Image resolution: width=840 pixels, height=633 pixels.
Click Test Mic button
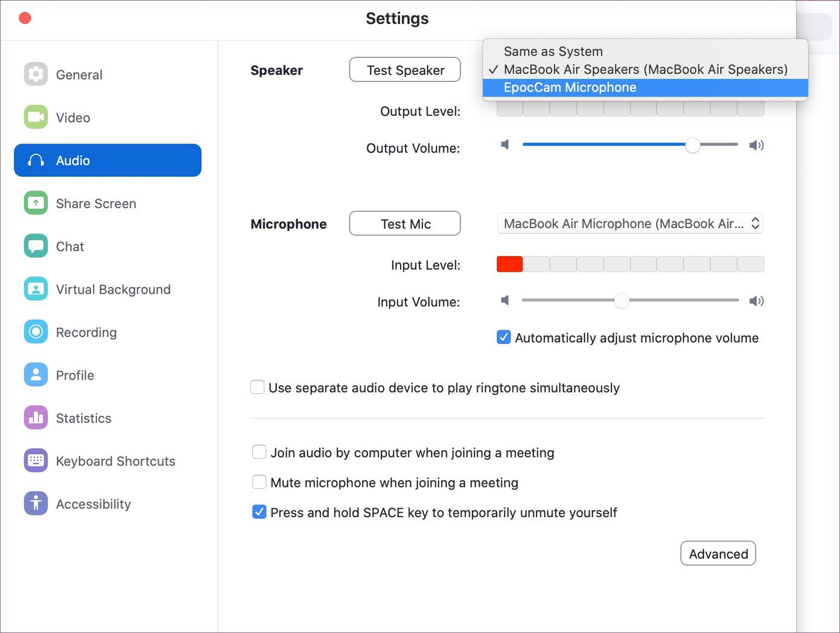point(405,224)
